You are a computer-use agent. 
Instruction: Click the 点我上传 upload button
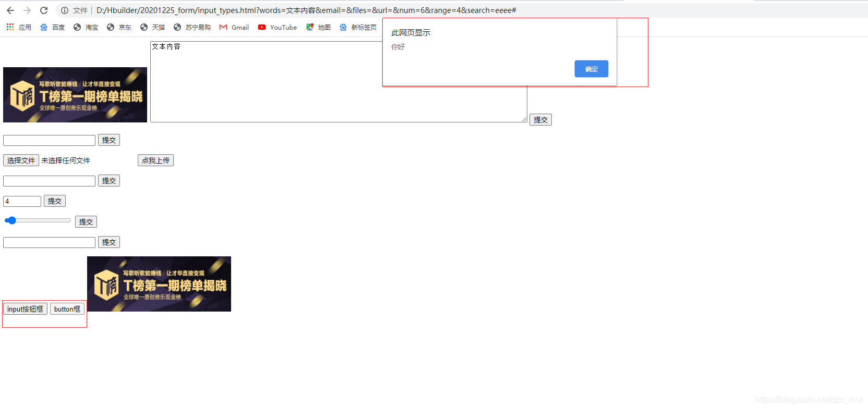tap(155, 160)
